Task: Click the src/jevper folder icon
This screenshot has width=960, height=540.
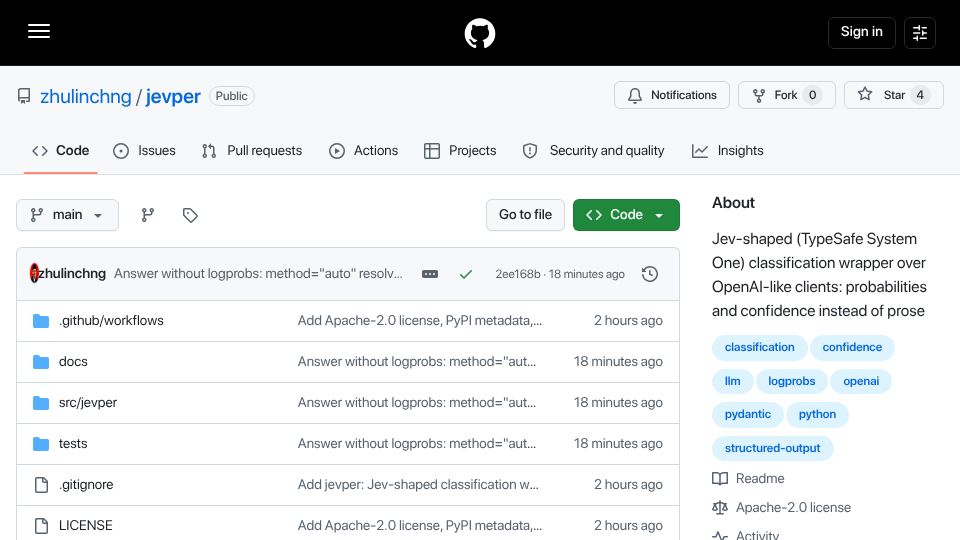Action: (41, 403)
